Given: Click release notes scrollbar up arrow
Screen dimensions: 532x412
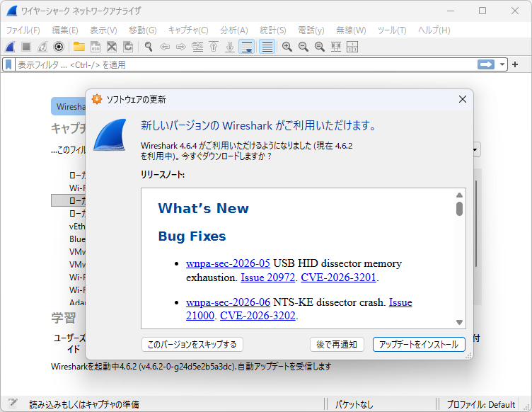Looking at the screenshot, I should [x=459, y=195].
